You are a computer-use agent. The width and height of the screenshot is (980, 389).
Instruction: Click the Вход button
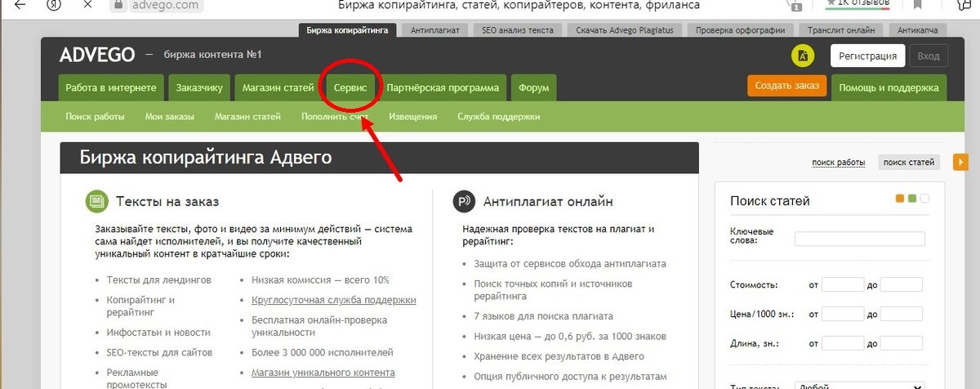[929, 56]
